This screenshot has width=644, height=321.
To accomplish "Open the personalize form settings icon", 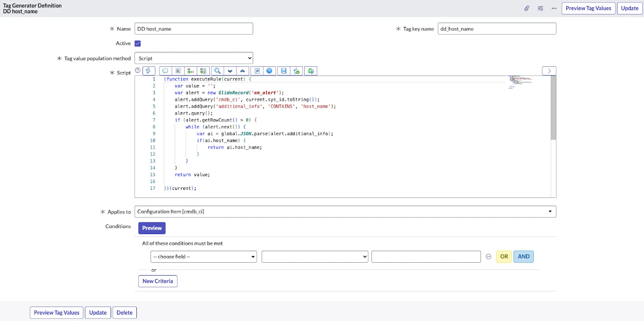I will pyautogui.click(x=540, y=8).
